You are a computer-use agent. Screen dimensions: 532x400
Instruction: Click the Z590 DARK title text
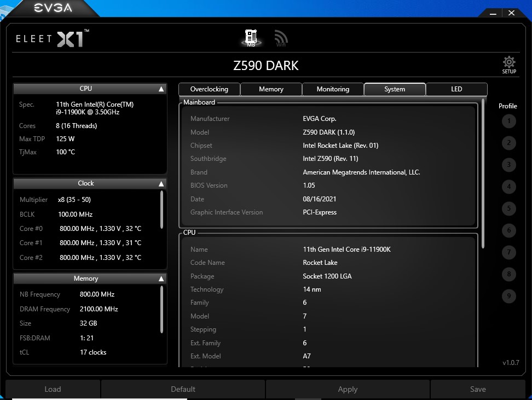coord(266,66)
